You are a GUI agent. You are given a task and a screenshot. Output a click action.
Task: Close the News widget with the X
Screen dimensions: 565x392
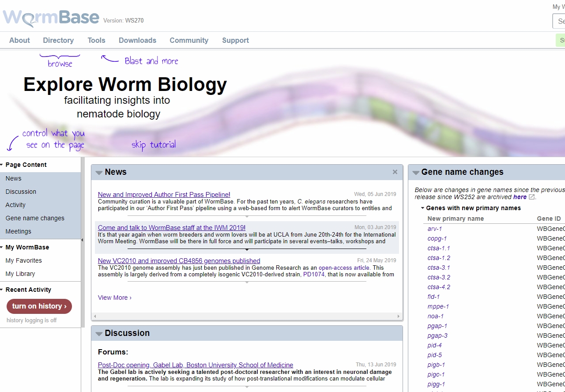[x=395, y=172]
